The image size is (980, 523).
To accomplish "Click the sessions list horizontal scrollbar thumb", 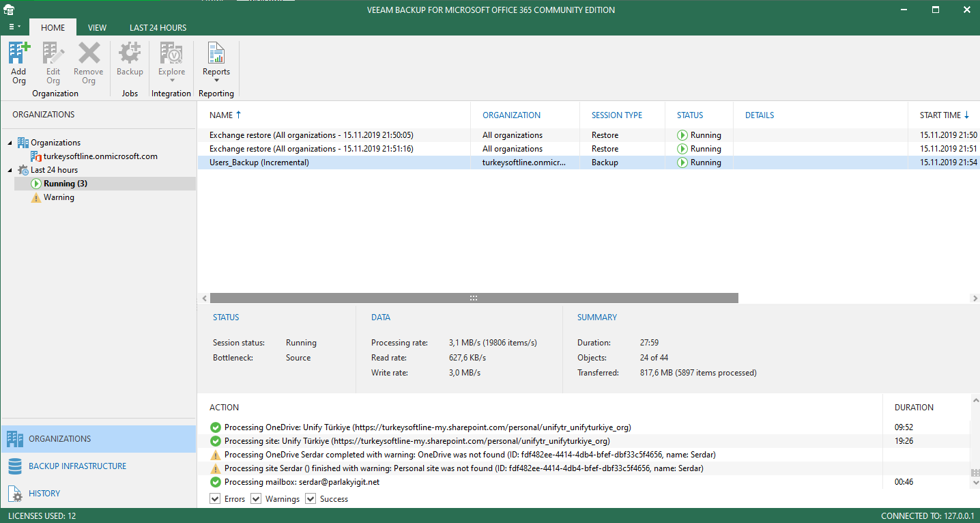I will click(x=474, y=298).
